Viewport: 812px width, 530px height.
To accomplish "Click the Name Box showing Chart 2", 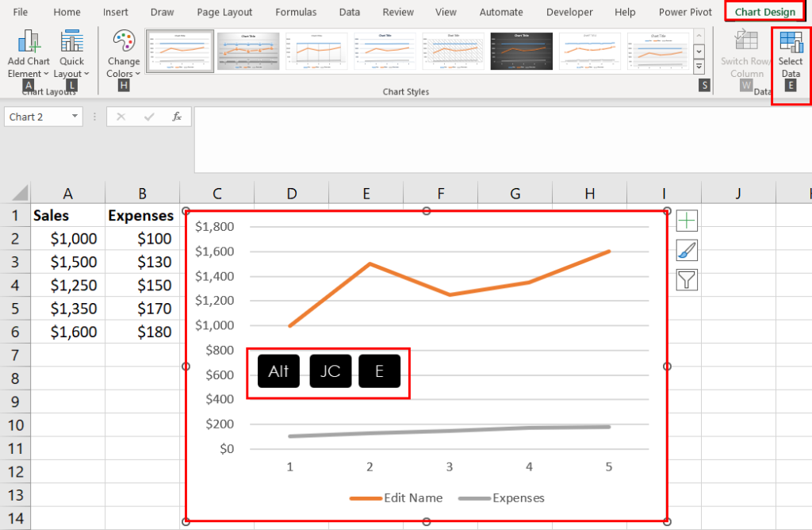I will 36,117.
